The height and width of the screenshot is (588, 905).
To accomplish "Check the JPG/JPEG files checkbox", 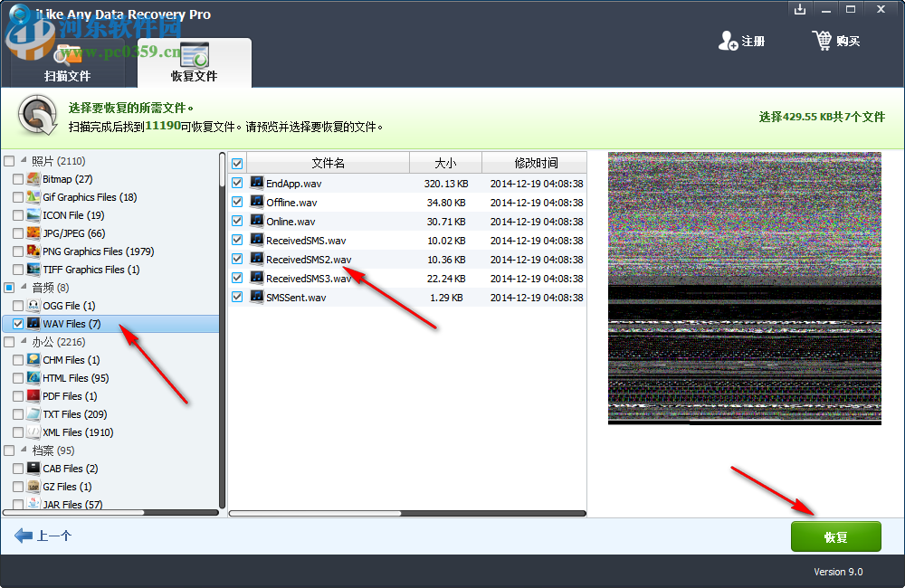I will pyautogui.click(x=16, y=233).
